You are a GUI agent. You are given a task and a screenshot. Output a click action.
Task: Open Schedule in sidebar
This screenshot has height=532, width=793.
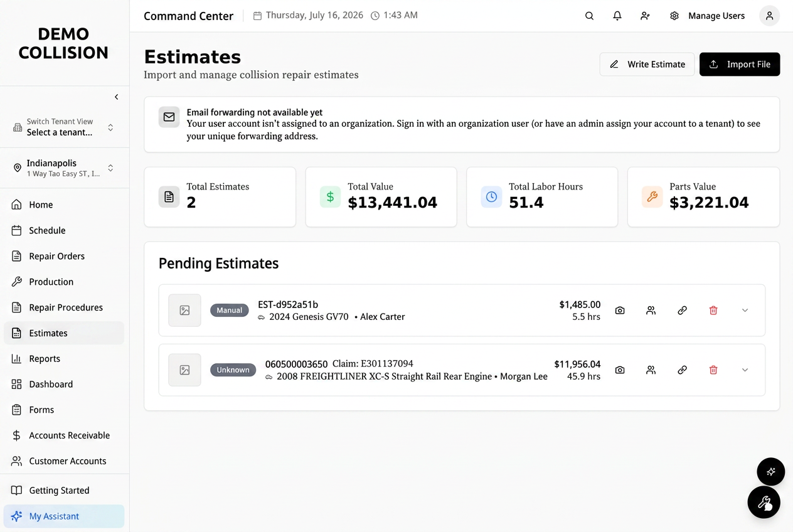pyautogui.click(x=64, y=230)
